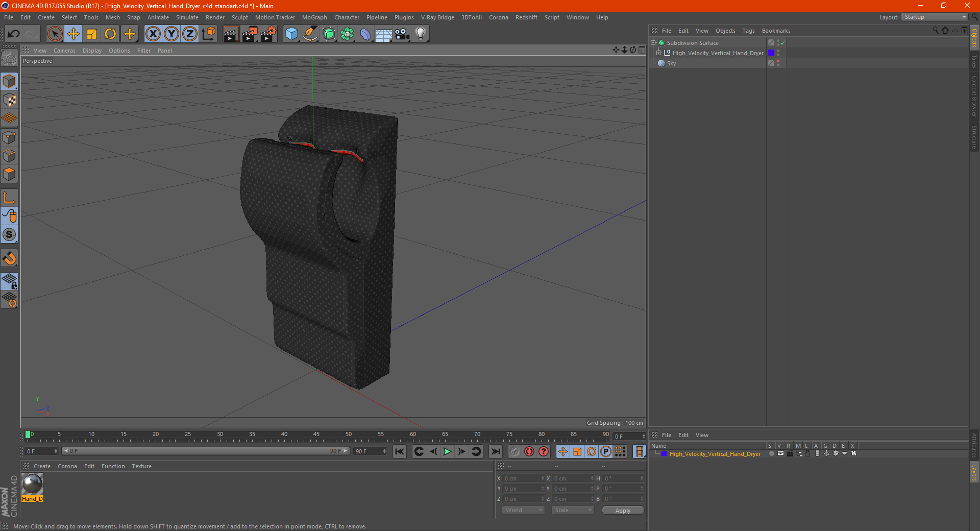980x531 pixels.
Task: Add a Camera object
Action: click(x=402, y=34)
